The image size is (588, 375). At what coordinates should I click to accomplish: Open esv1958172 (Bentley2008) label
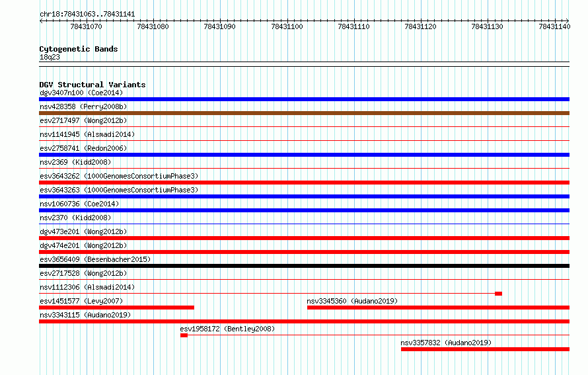click(227, 329)
